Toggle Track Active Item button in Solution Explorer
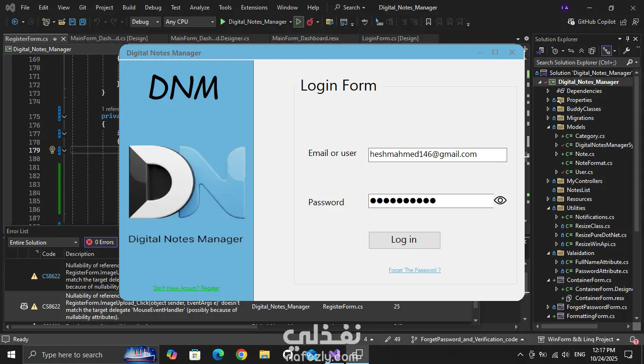This screenshot has width=644, height=364. point(607,51)
